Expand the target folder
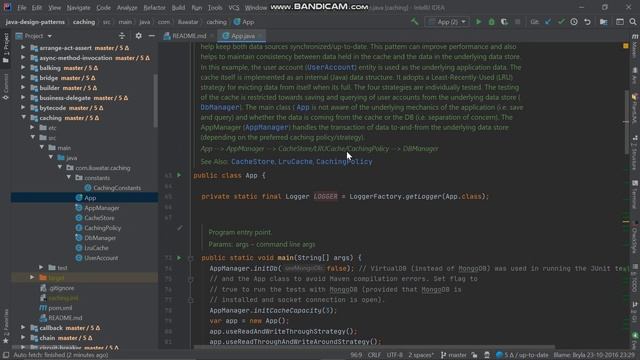This screenshot has width=640, height=360. click(33, 278)
